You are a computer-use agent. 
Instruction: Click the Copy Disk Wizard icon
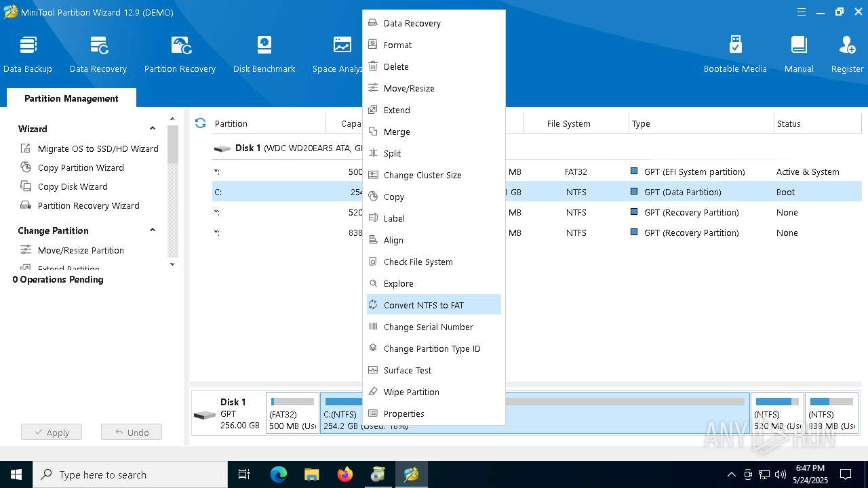tap(26, 186)
